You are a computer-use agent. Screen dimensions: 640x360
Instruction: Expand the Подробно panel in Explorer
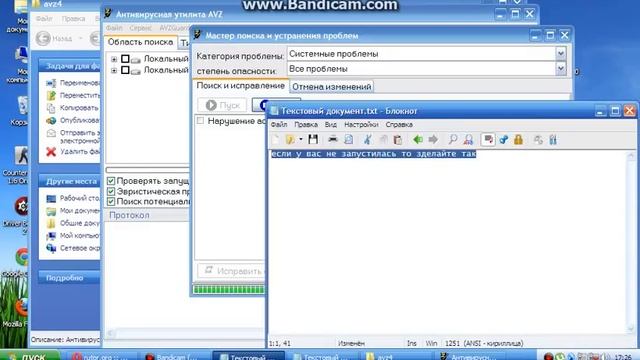[x=70, y=278]
